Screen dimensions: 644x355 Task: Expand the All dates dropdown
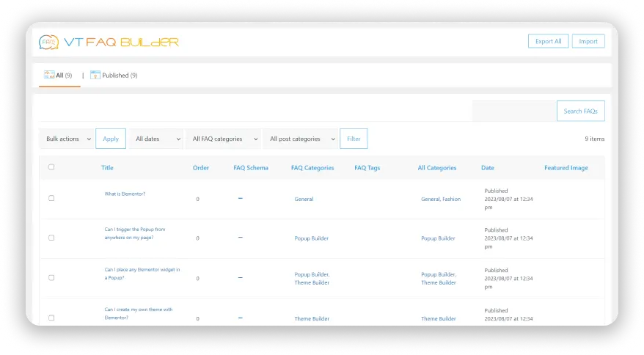[156, 139]
